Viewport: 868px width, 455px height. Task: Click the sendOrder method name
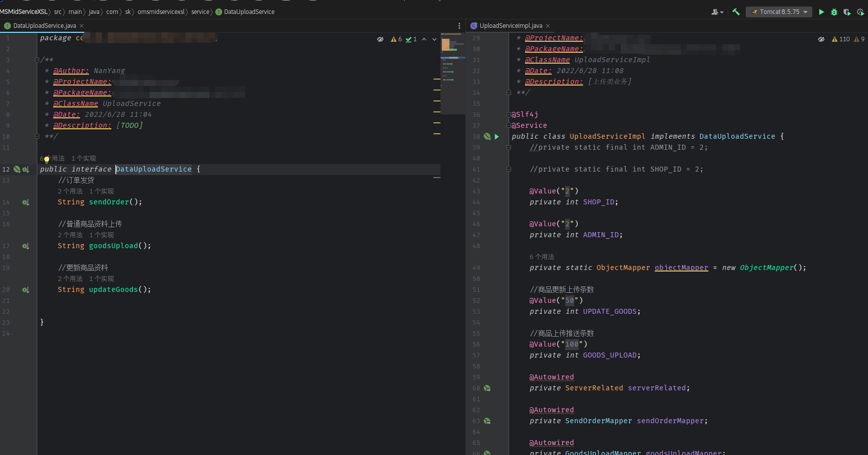coord(109,202)
